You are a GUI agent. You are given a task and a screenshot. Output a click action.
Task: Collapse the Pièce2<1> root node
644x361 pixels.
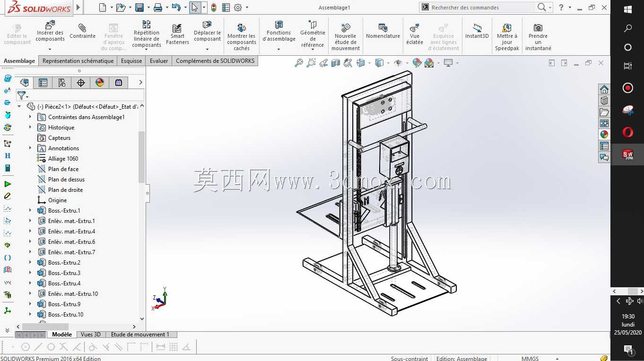pyautogui.click(x=19, y=106)
